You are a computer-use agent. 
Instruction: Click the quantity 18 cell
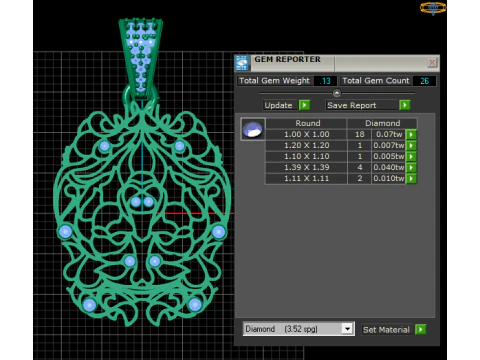(x=359, y=134)
